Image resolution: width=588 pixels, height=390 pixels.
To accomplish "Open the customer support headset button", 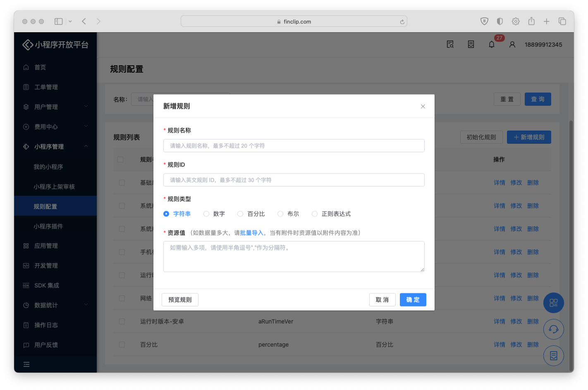I will click(x=553, y=329).
